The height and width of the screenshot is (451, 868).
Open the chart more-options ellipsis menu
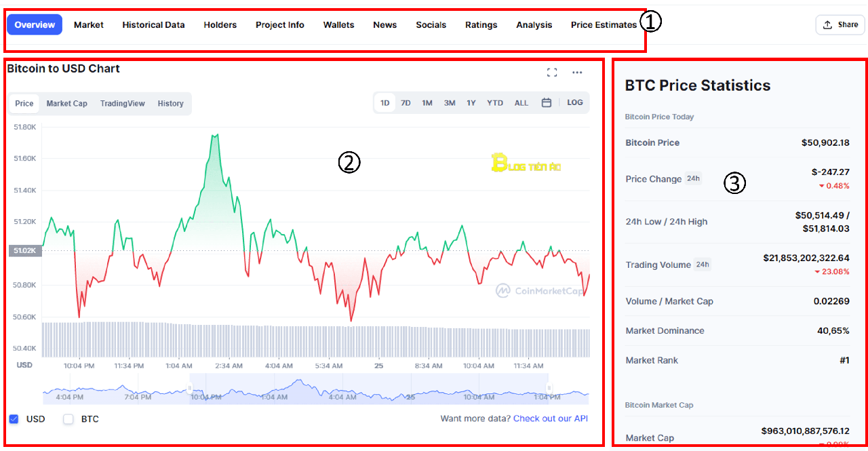pyautogui.click(x=577, y=71)
